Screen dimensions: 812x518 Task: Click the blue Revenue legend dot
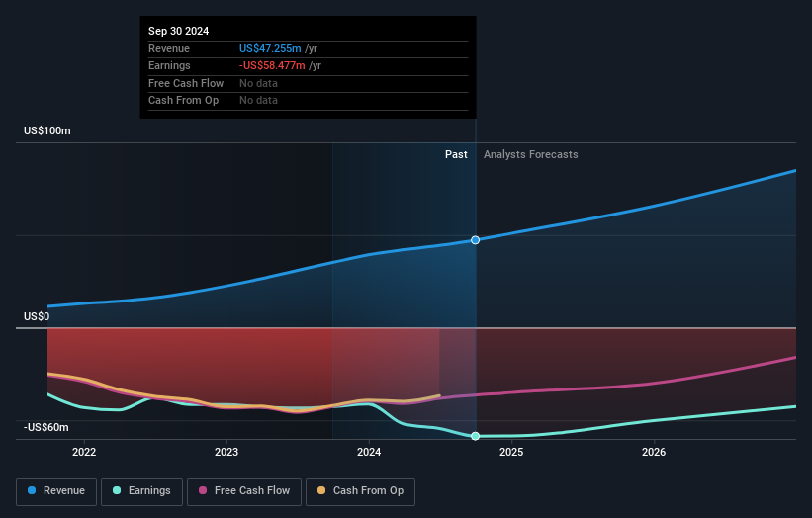tap(32, 490)
